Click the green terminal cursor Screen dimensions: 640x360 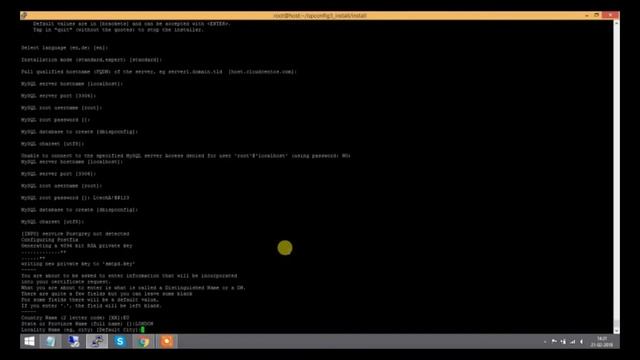[143, 329]
